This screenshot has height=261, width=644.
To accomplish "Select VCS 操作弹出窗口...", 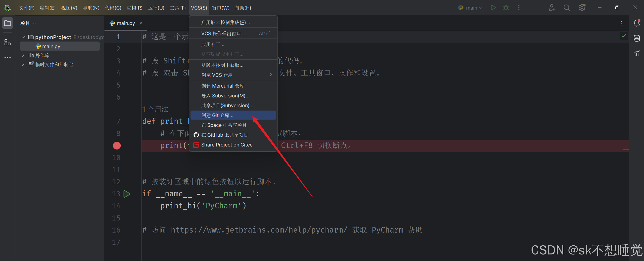I will pos(233,33).
